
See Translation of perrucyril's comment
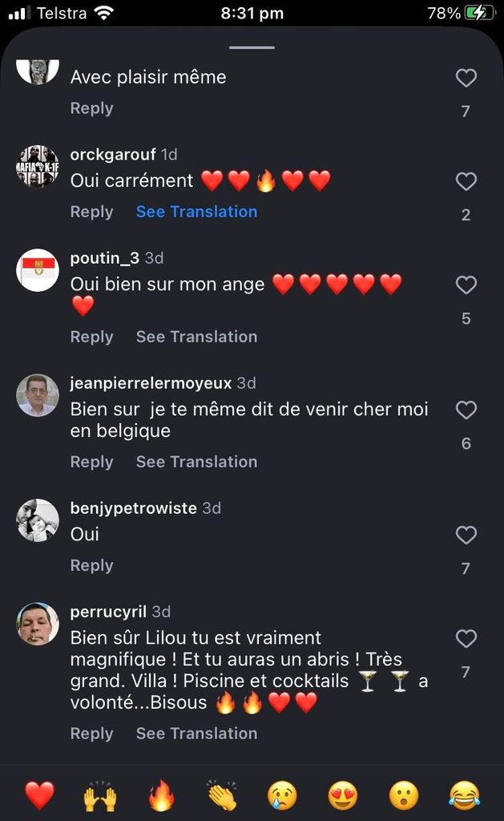[196, 733]
